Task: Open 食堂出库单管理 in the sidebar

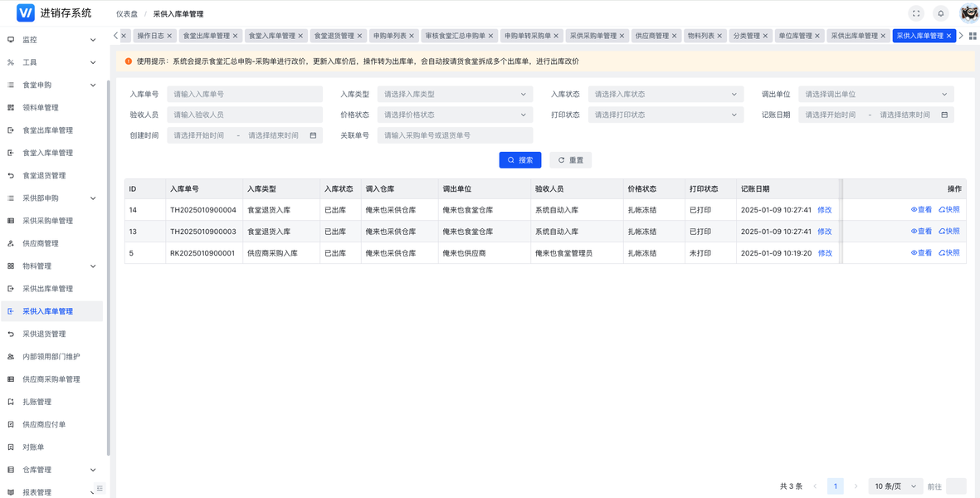Action: pyautogui.click(x=51, y=130)
